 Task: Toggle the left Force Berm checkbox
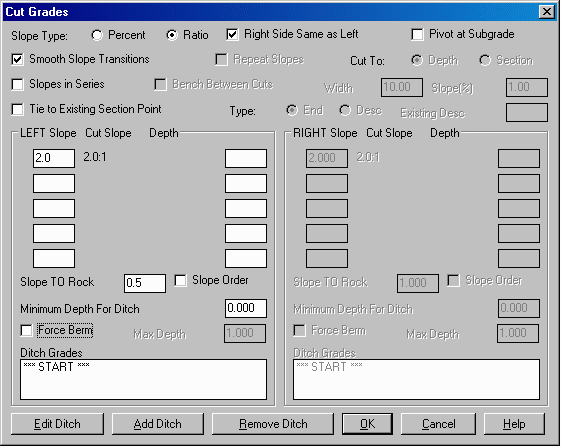click(x=26, y=330)
